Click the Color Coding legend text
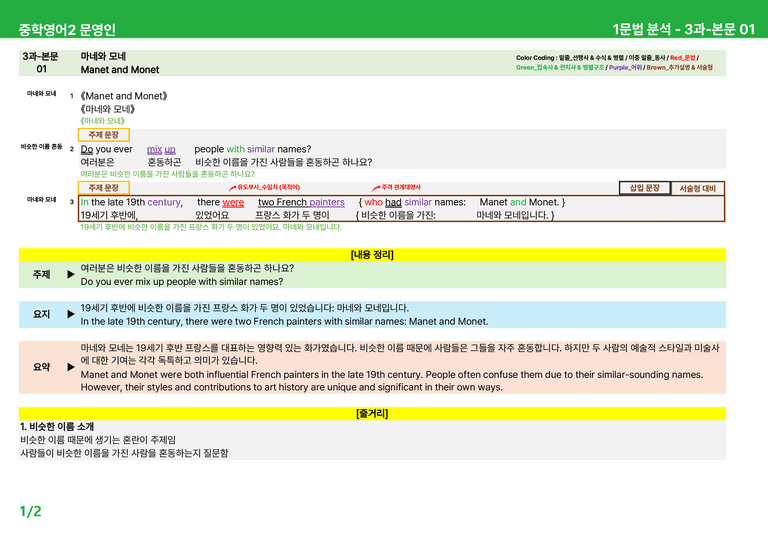 (614, 63)
